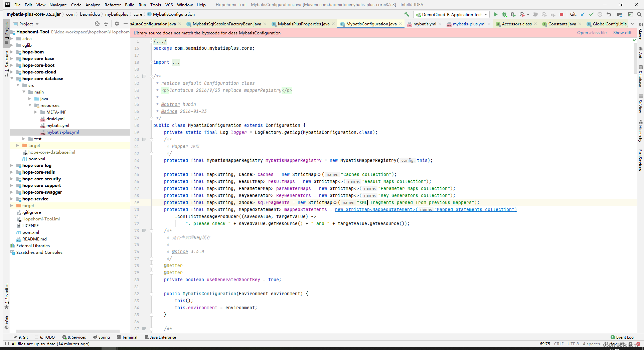The image size is (644, 350).
Task: Open the Maven tool window
Action: click(640, 32)
